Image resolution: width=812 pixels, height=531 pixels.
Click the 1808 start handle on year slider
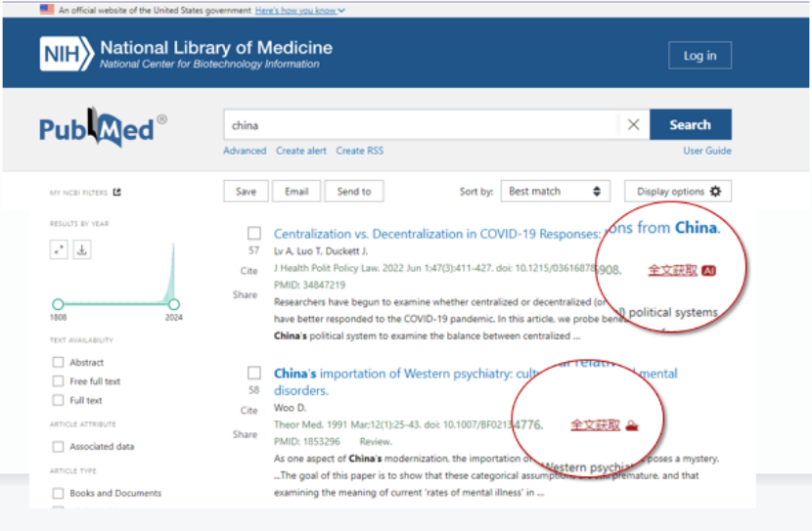58,304
